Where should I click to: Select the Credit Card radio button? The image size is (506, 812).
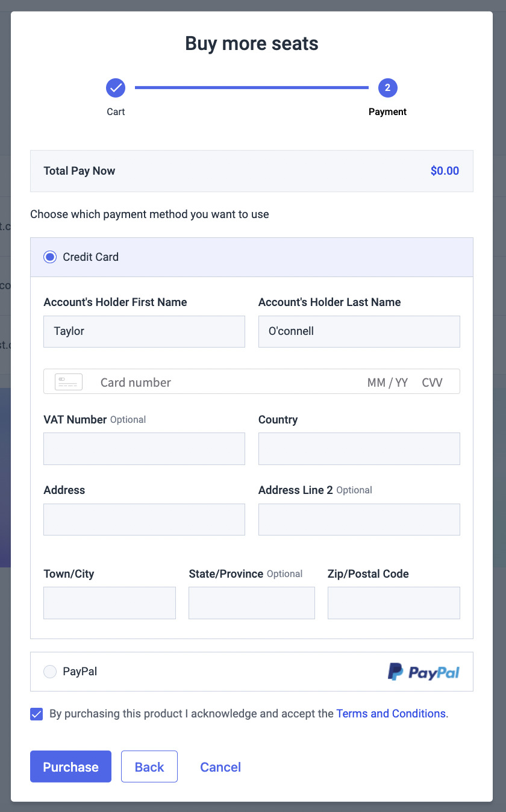[x=50, y=257]
